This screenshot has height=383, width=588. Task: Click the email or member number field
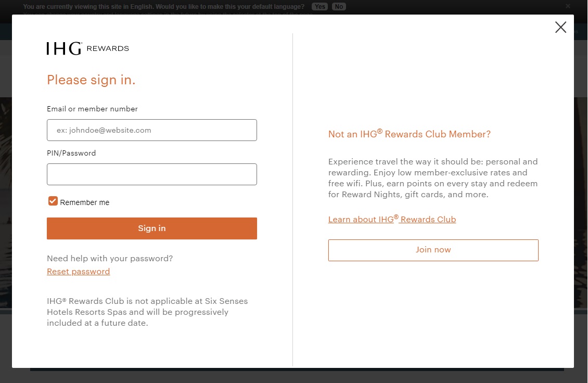[151, 130]
